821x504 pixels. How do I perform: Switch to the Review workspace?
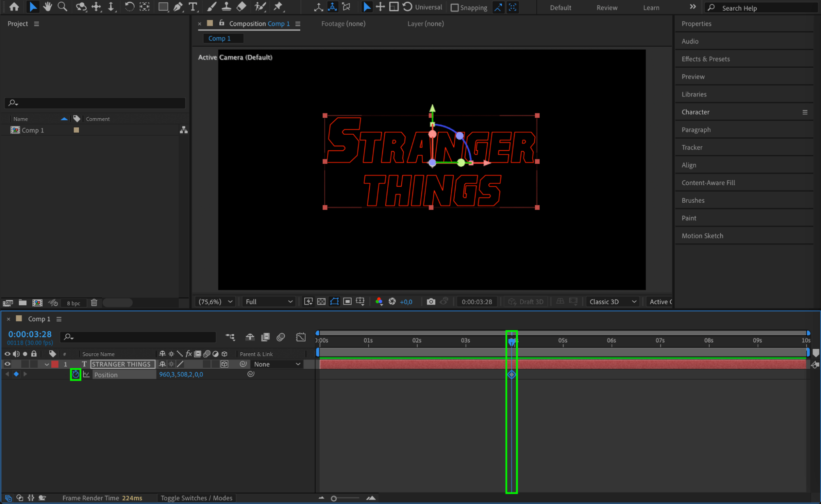607,8
